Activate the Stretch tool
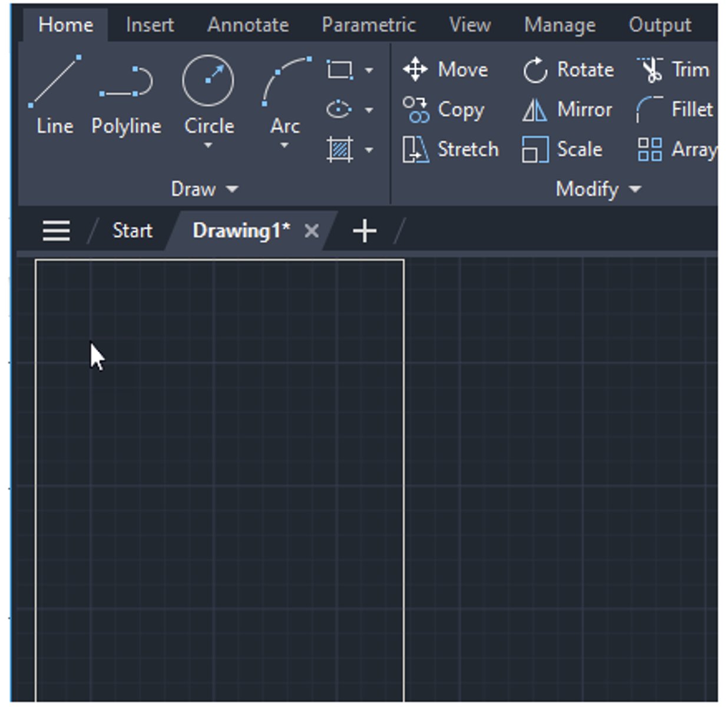 pos(451,149)
